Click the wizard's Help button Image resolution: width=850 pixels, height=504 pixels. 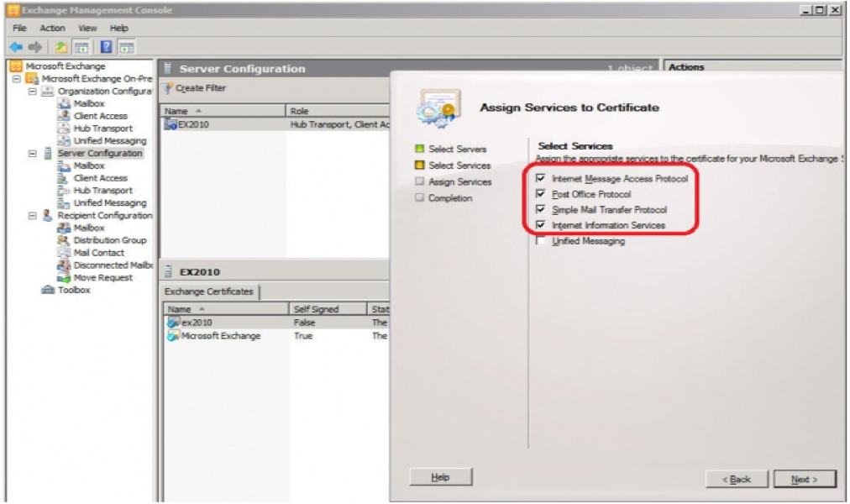pos(441,477)
